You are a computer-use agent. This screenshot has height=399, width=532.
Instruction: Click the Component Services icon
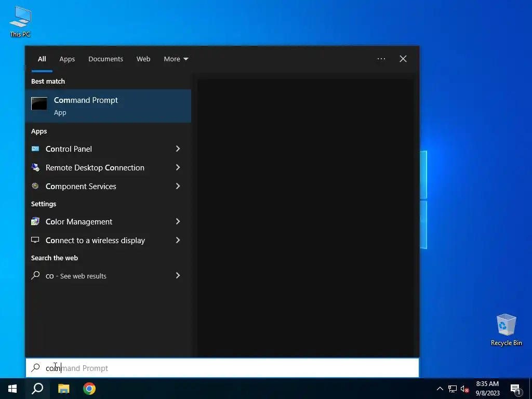point(35,186)
